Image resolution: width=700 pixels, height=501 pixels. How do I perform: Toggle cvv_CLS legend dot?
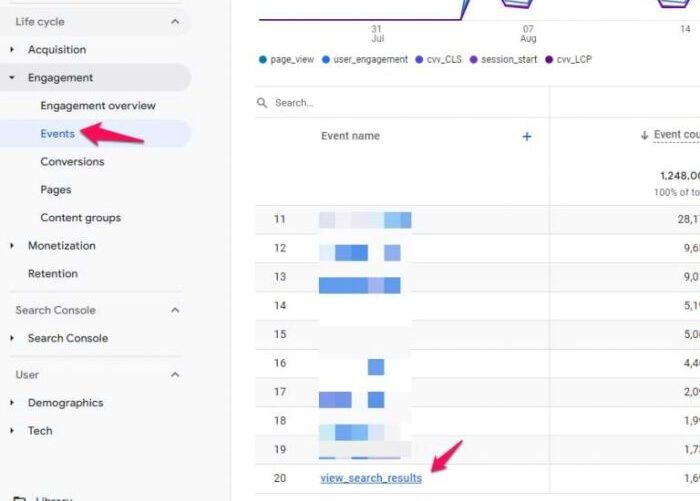(419, 59)
